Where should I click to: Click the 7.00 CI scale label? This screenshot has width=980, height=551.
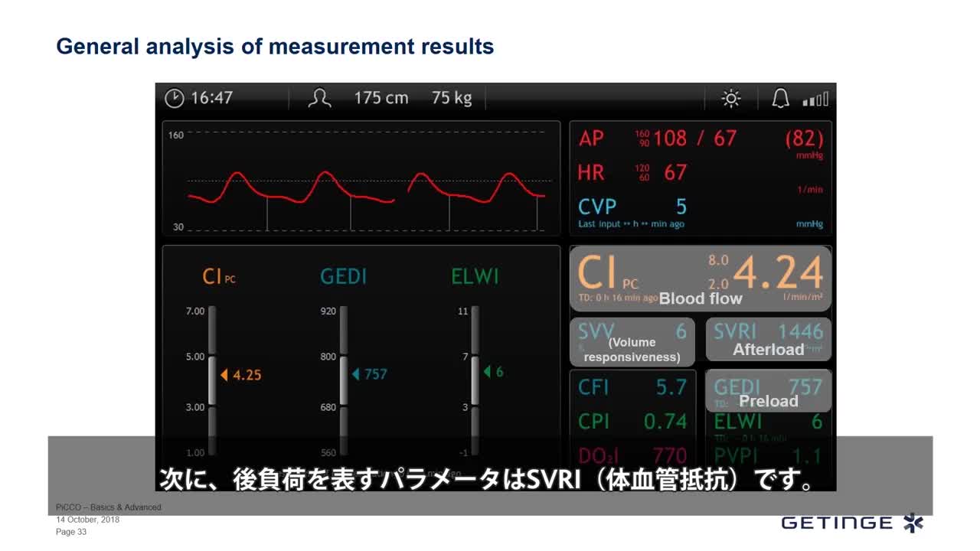pos(195,311)
